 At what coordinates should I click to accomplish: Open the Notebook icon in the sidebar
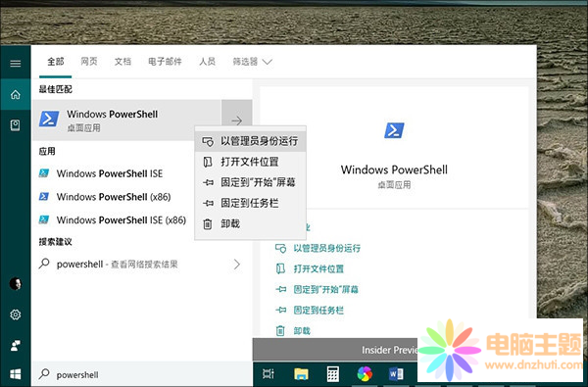click(16, 125)
